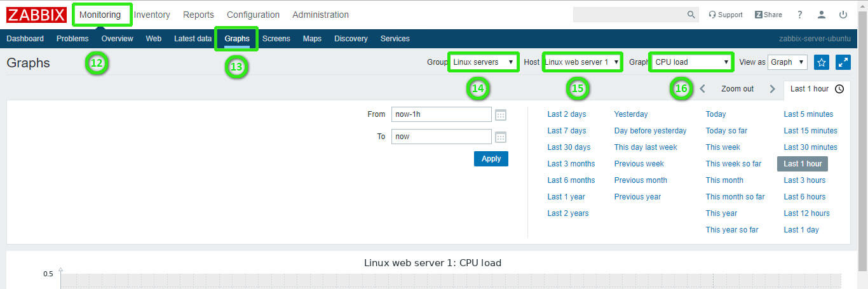
Task: Select Previous week range
Action: click(639, 164)
